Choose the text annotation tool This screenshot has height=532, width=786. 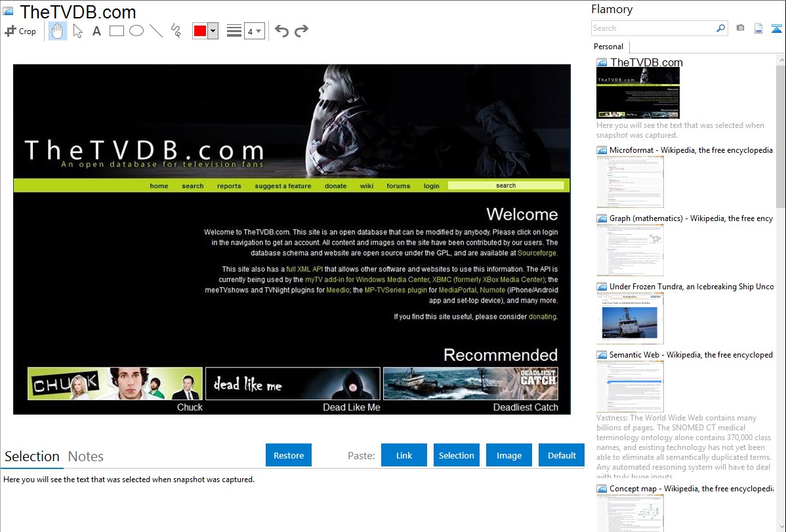point(96,31)
